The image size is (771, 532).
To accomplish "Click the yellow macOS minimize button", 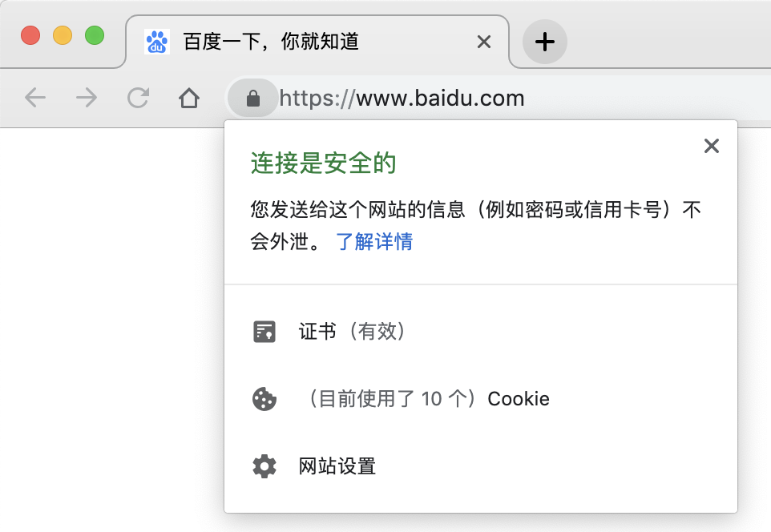I will tap(63, 36).
